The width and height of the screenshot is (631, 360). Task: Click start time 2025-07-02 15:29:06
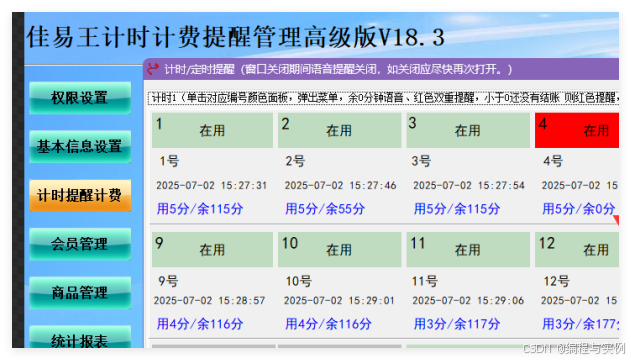tap(468, 300)
